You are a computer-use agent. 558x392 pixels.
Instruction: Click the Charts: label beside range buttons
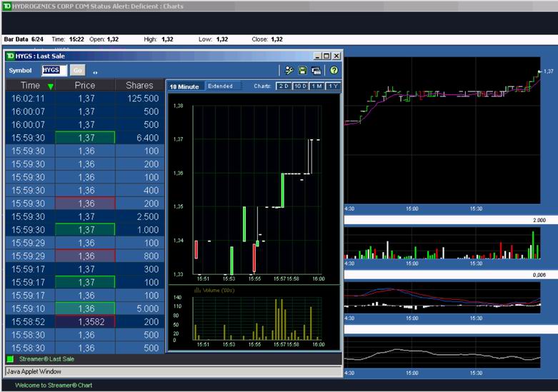click(262, 86)
